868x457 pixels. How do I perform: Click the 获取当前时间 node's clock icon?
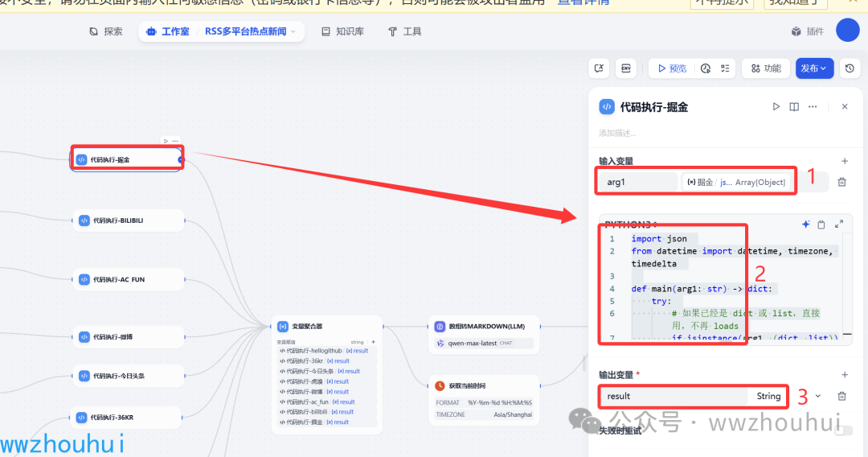[440, 385]
